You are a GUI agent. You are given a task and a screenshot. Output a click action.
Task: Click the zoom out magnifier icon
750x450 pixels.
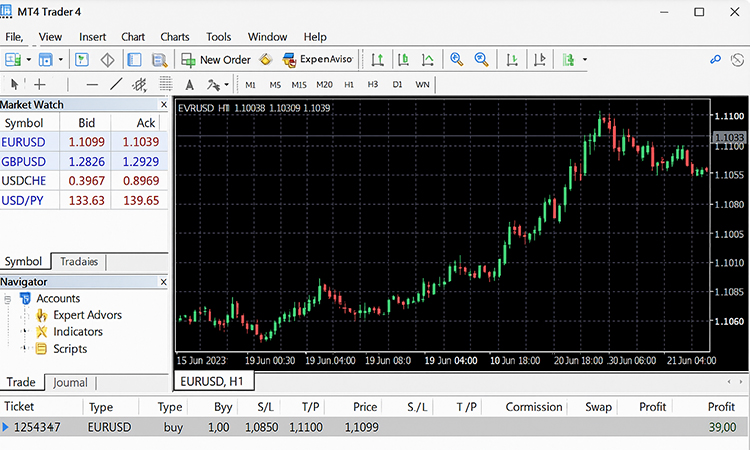[481, 60]
